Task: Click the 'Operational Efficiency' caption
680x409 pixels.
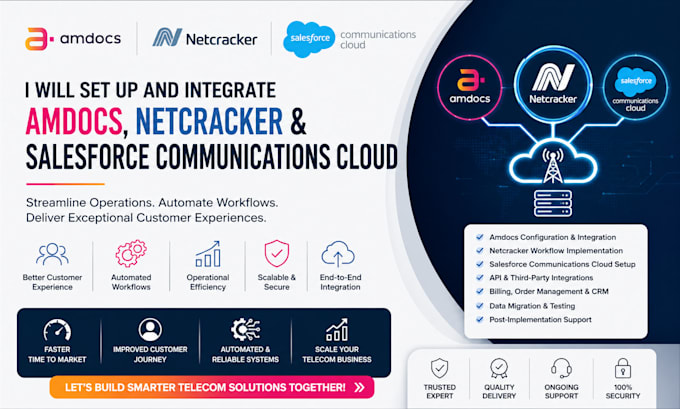Action: (208, 282)
